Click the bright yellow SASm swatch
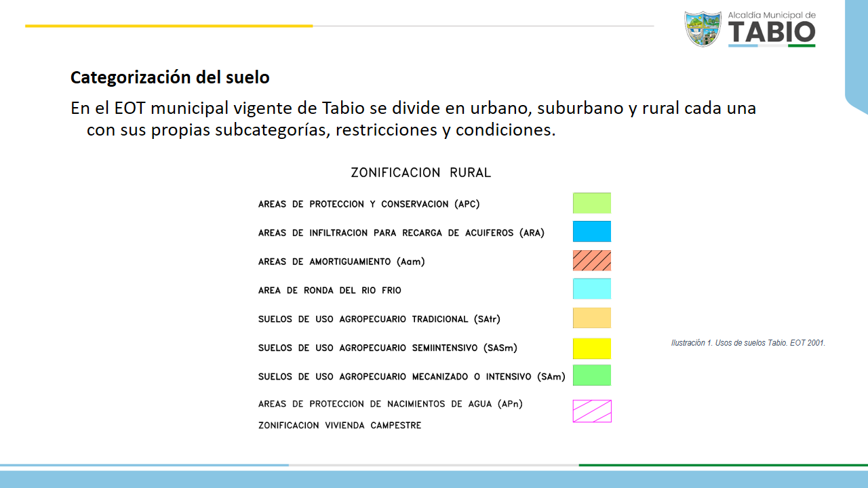The image size is (868, 488). 591,348
